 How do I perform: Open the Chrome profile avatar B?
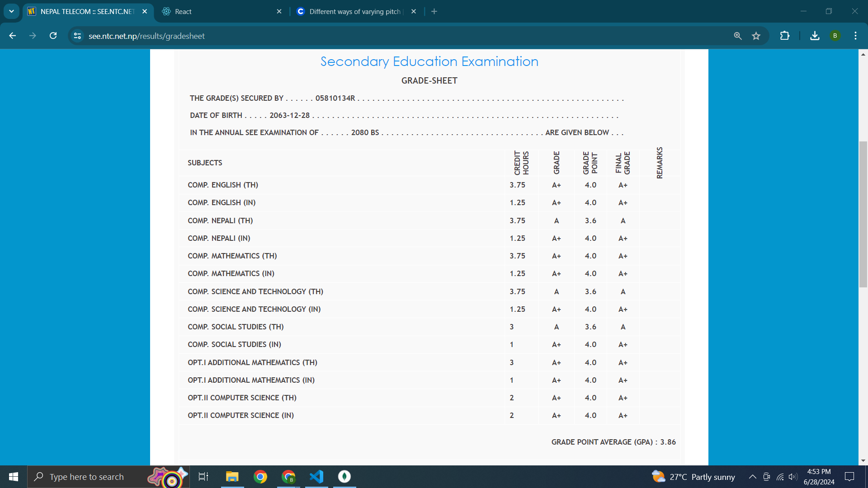(835, 36)
